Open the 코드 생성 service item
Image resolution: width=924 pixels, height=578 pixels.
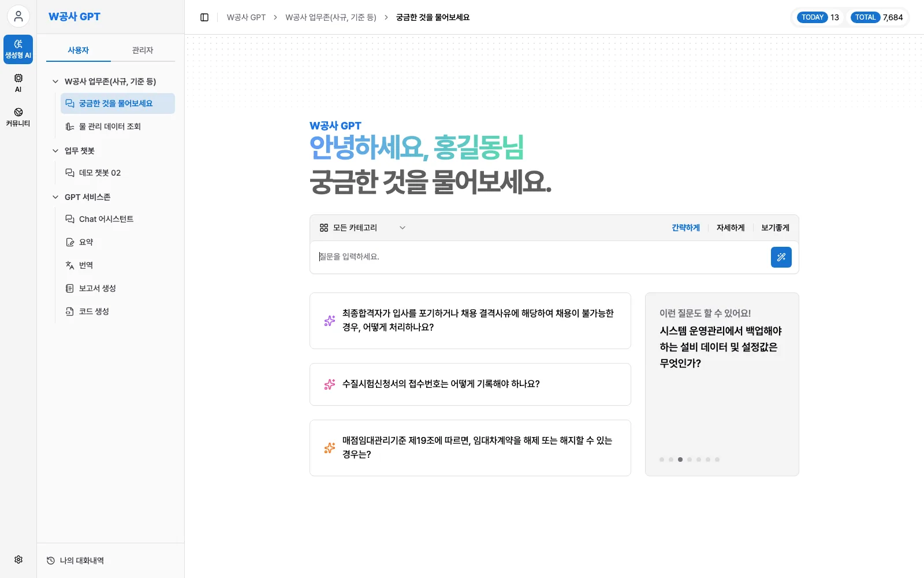click(118, 312)
